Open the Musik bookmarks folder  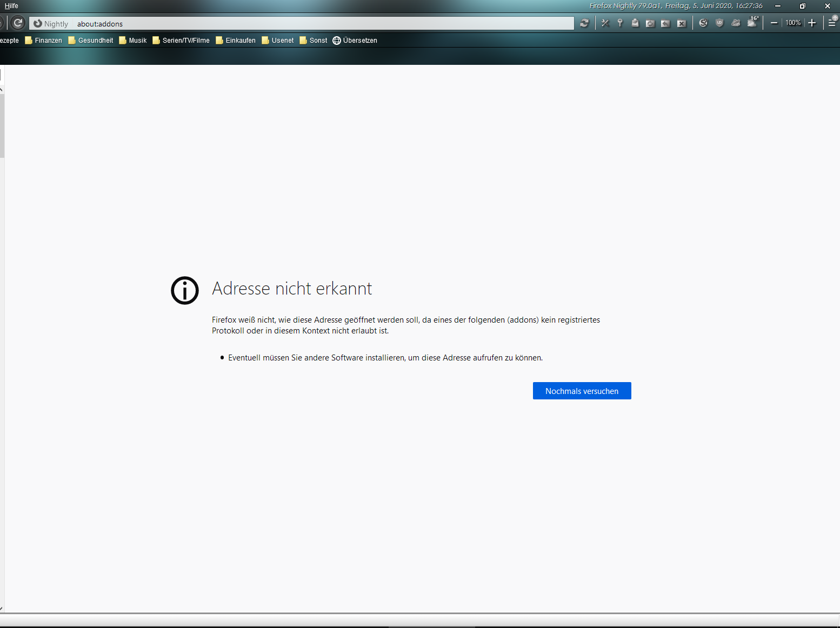(133, 41)
